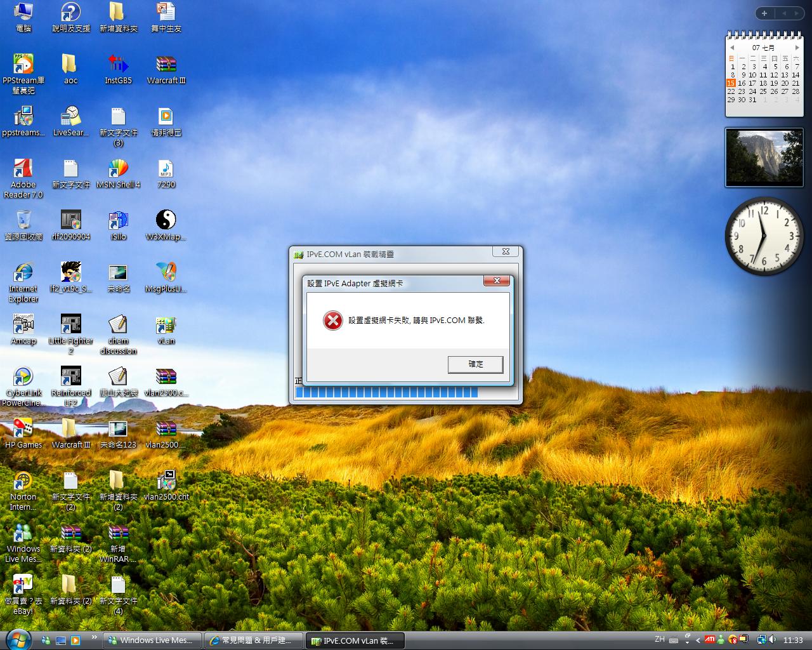Select the chem discussion file icon
The image size is (812, 650).
click(119, 335)
